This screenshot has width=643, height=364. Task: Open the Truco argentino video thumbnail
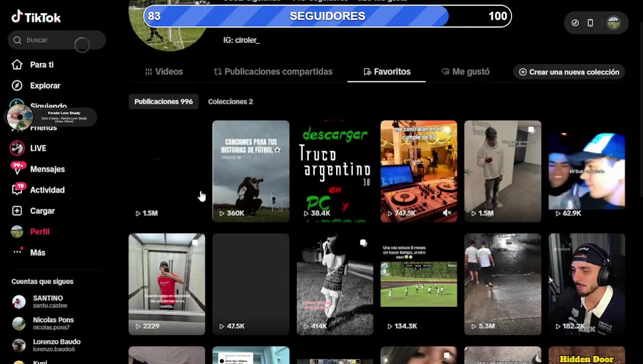tap(335, 171)
